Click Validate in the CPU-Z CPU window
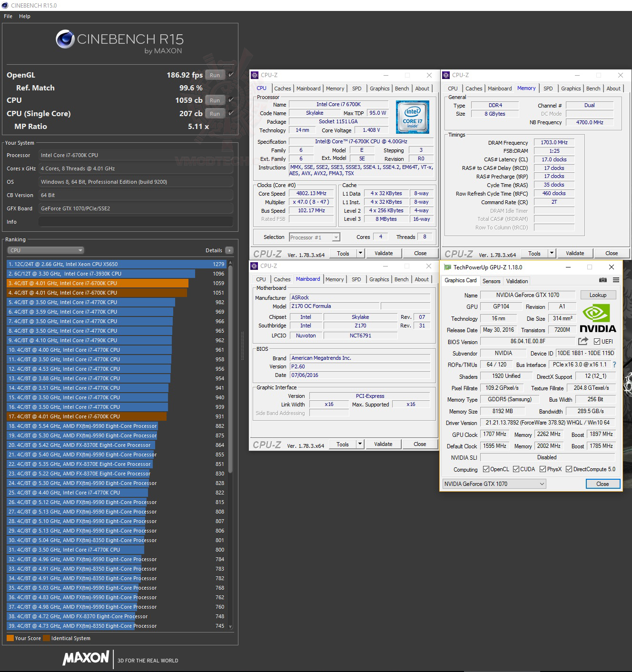The image size is (632, 672). [x=384, y=253]
